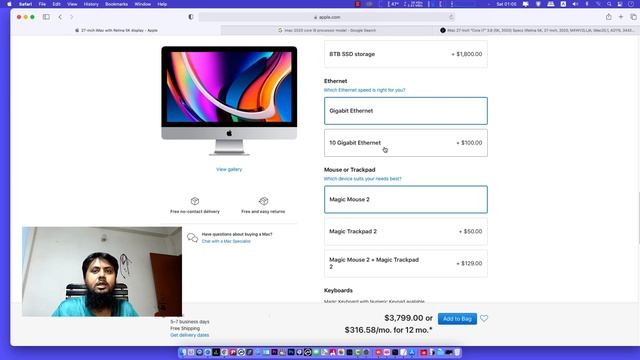Click the $3,799.00 price text

[x=404, y=318]
